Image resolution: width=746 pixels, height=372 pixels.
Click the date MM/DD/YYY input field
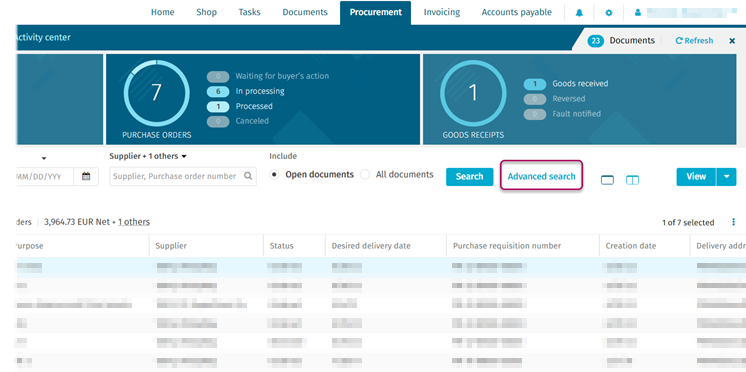pyautogui.click(x=44, y=176)
